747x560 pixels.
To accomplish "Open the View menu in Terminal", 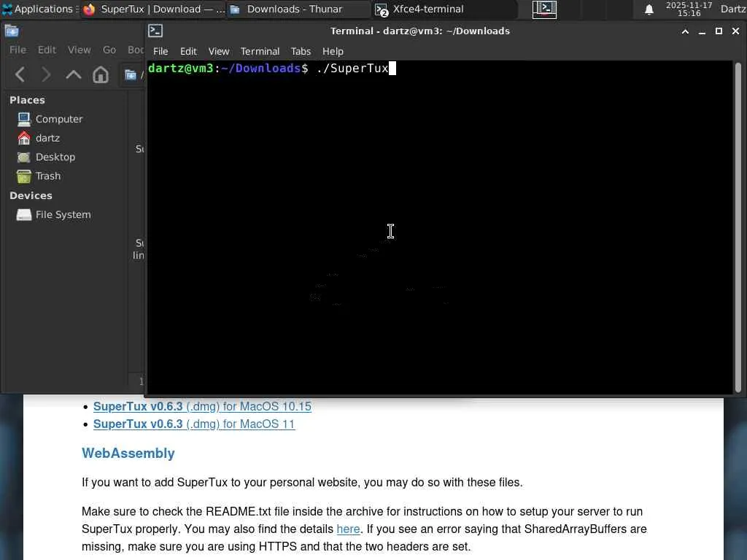I will point(219,52).
